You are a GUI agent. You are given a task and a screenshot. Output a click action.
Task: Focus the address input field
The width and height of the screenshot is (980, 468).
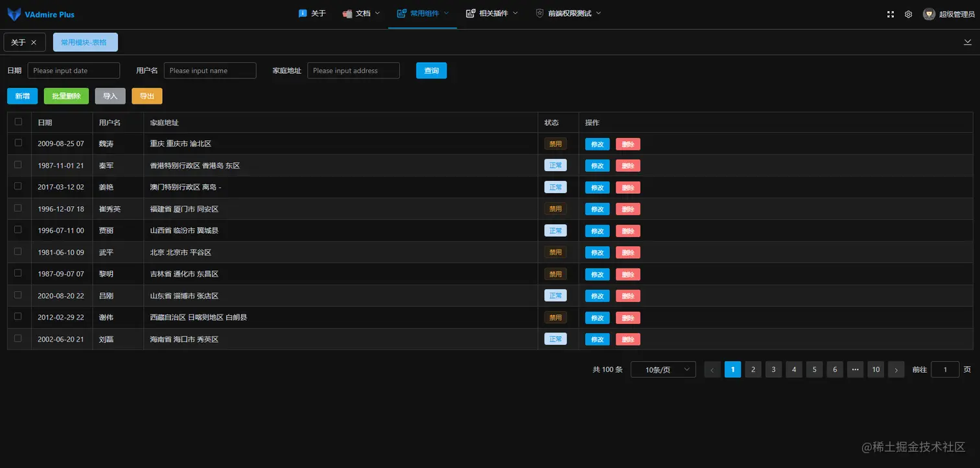353,71
